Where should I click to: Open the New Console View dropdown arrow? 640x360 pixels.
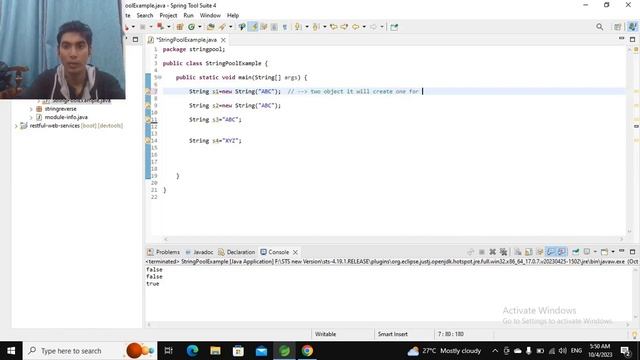click(613, 252)
